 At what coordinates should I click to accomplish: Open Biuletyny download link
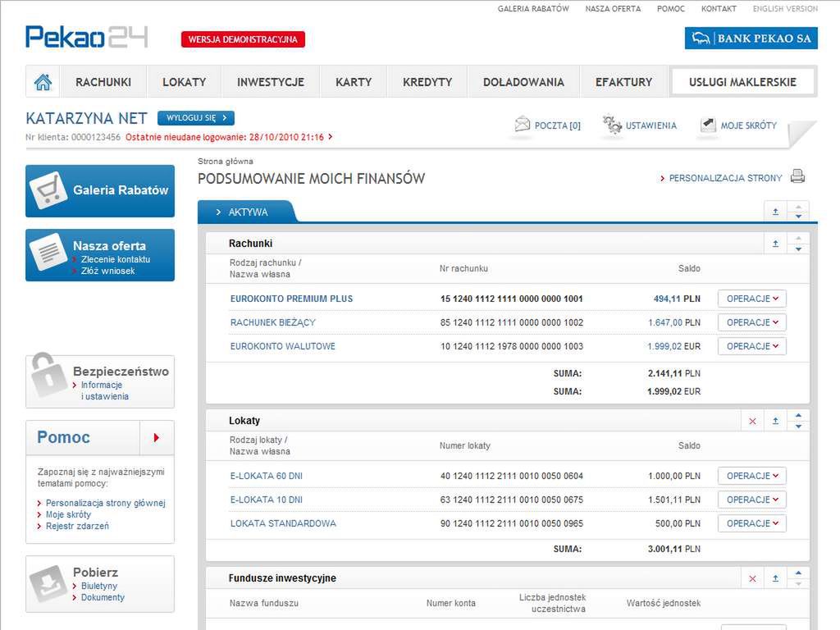98,586
